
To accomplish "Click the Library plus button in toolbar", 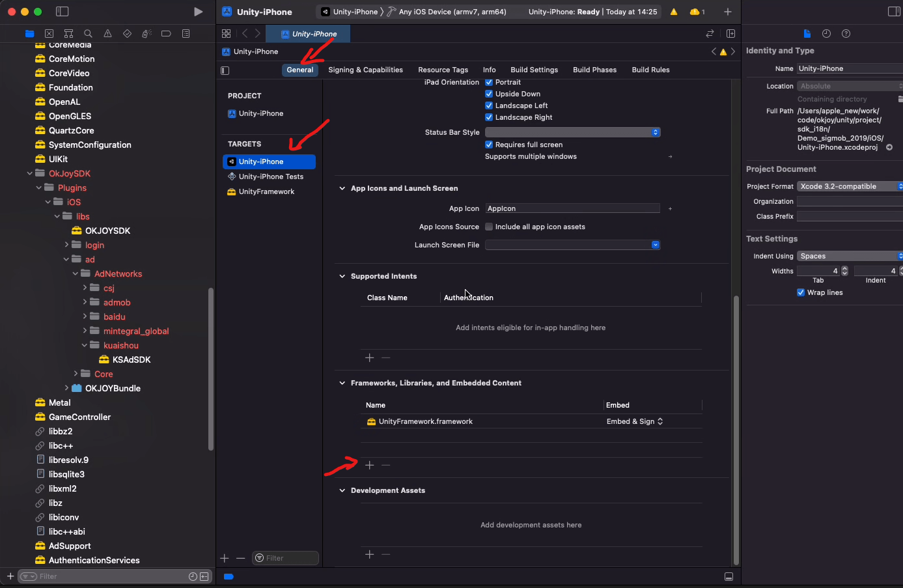I will pos(728,12).
